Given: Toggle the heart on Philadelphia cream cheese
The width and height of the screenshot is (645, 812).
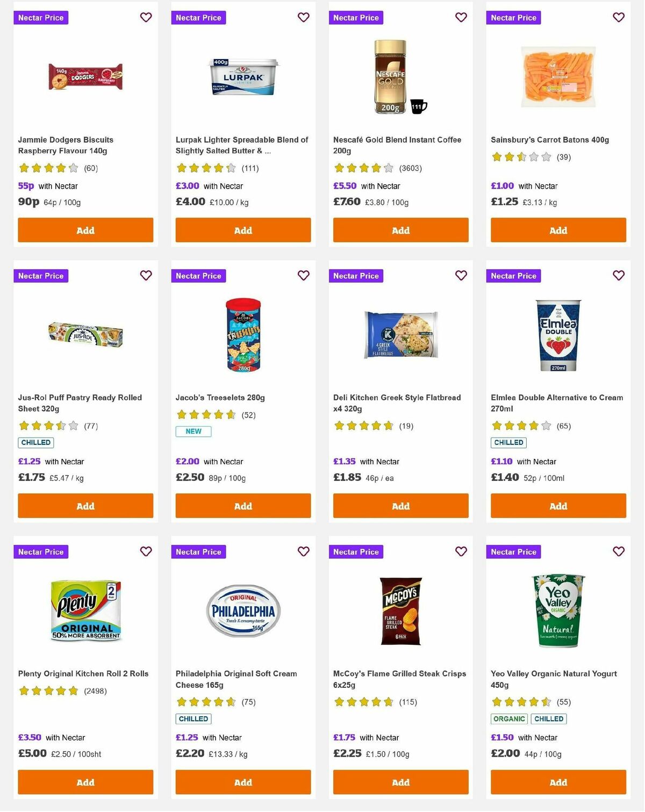Looking at the screenshot, I should (x=303, y=551).
